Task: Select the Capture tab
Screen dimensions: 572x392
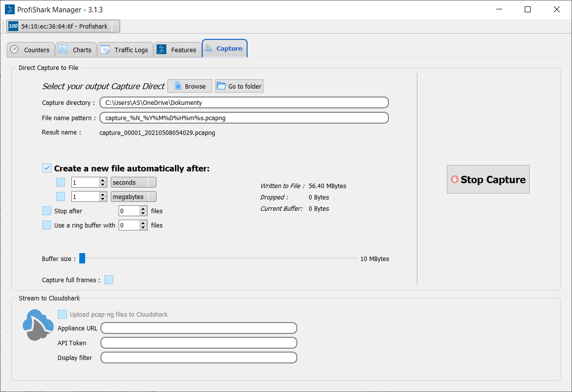Action: (x=224, y=49)
